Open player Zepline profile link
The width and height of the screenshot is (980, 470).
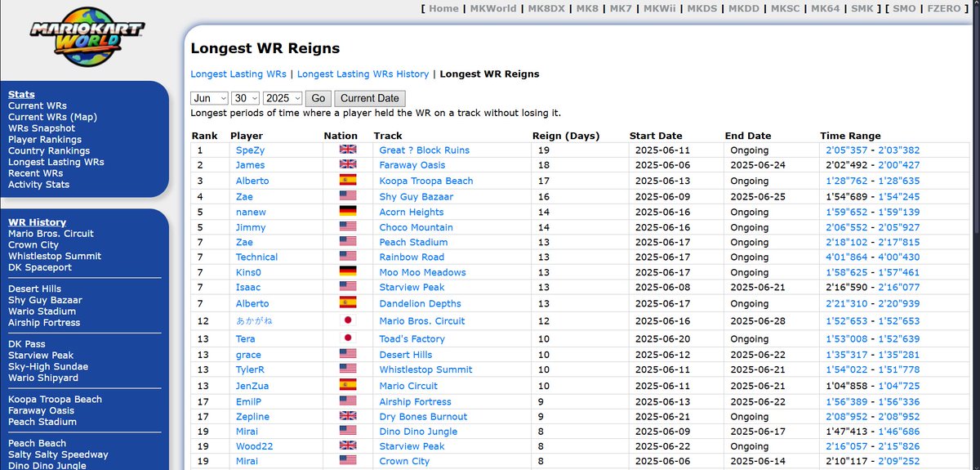point(252,417)
